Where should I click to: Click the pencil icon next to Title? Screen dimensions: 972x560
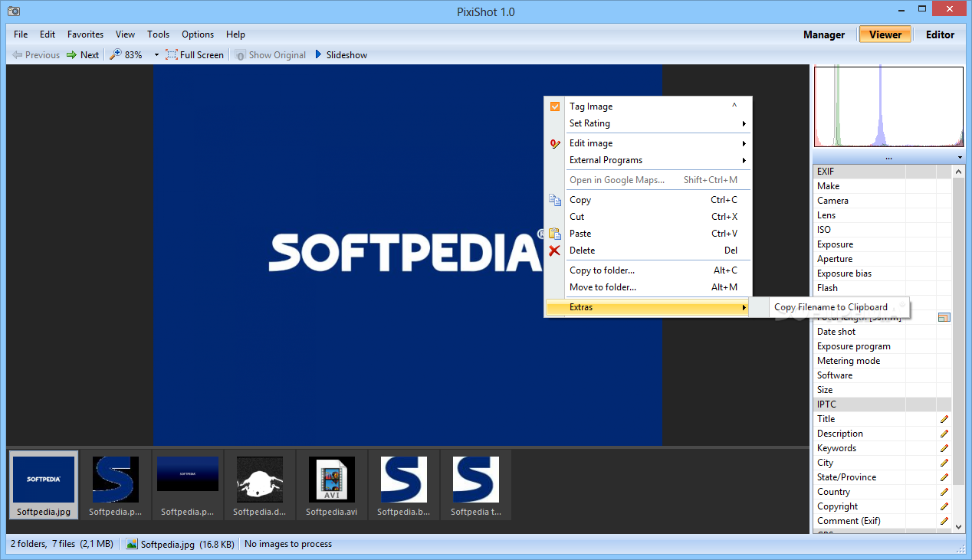point(944,419)
